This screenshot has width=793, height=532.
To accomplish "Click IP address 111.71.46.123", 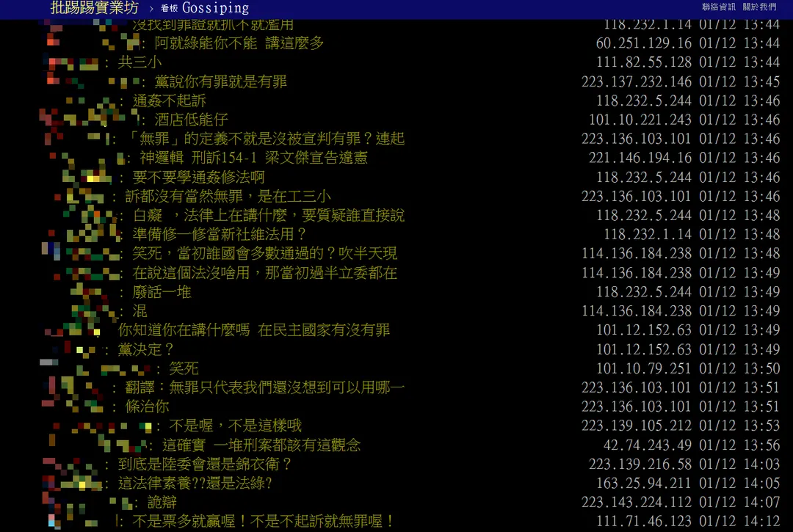I will [644, 522].
